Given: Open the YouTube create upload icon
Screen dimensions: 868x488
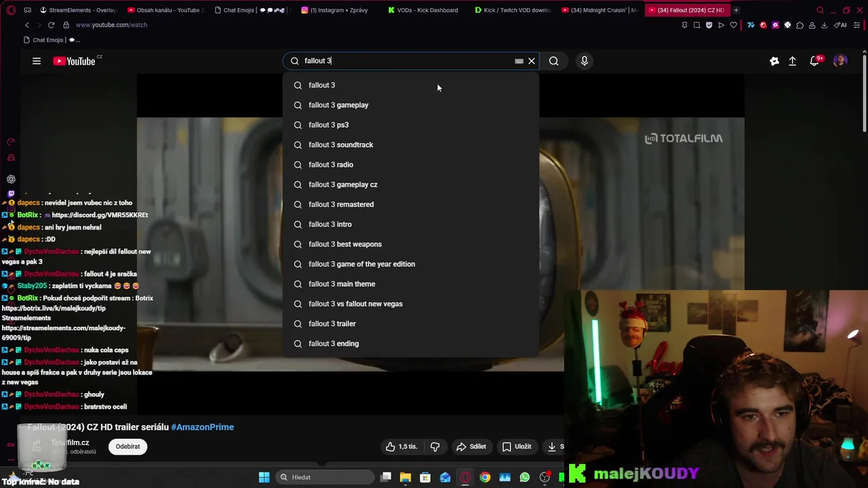Looking at the screenshot, I should click(x=792, y=61).
